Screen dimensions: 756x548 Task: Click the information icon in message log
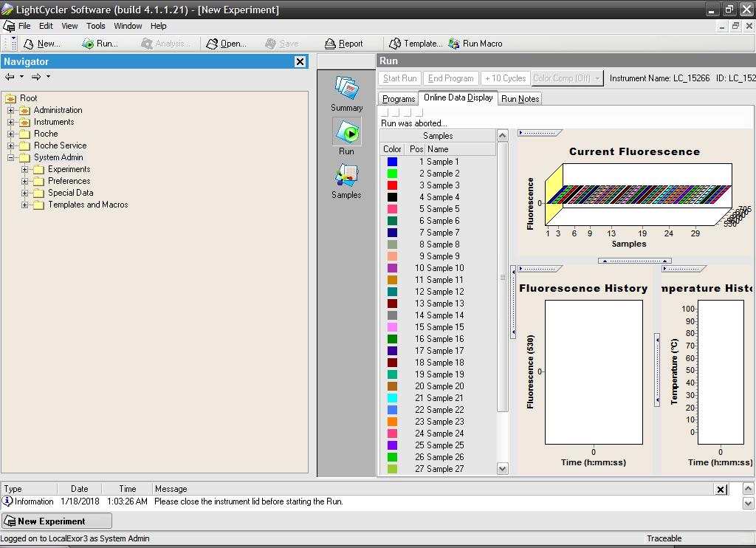(x=7, y=501)
